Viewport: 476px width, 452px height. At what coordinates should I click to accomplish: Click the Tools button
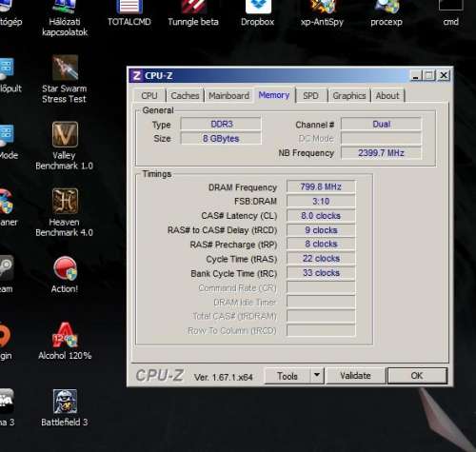pos(288,376)
